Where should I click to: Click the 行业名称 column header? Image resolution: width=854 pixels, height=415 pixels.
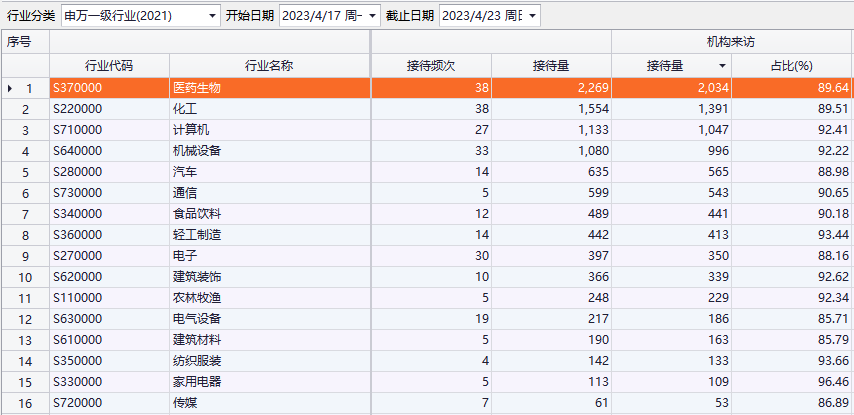click(270, 66)
